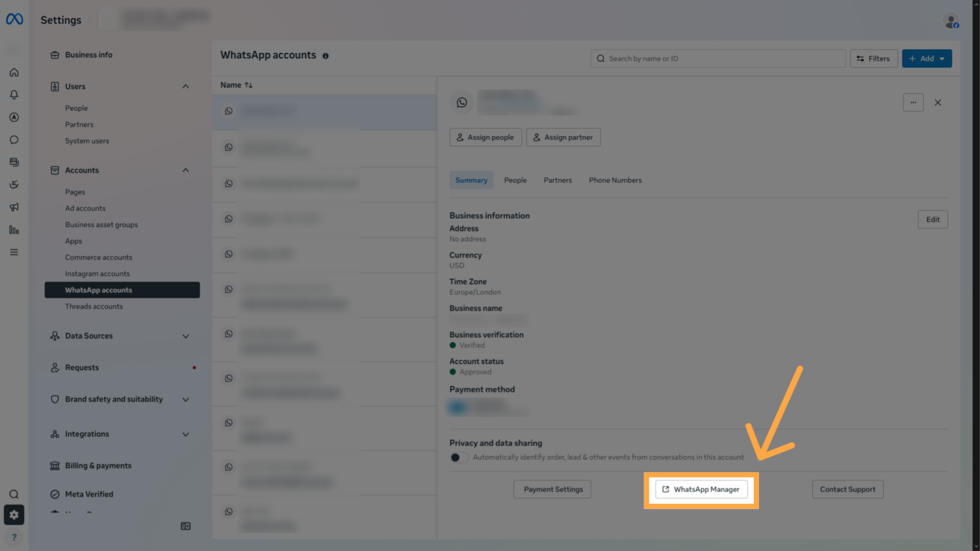Open Requests in sidebar
This screenshot has height=551, width=980.
82,368
